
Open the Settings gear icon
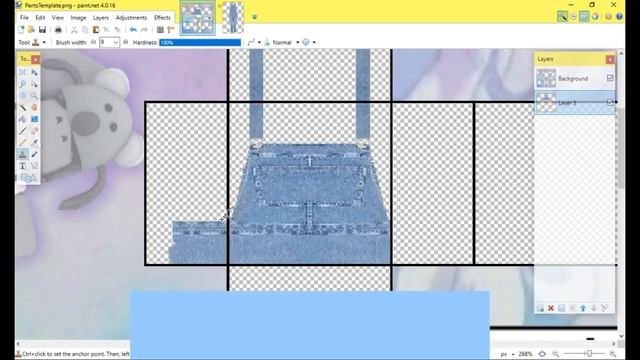click(609, 17)
